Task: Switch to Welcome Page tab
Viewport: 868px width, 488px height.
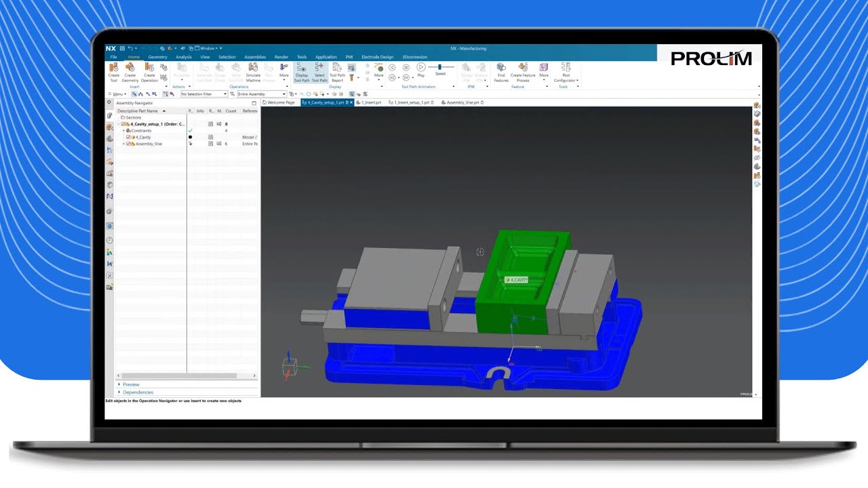Action: pos(279,102)
